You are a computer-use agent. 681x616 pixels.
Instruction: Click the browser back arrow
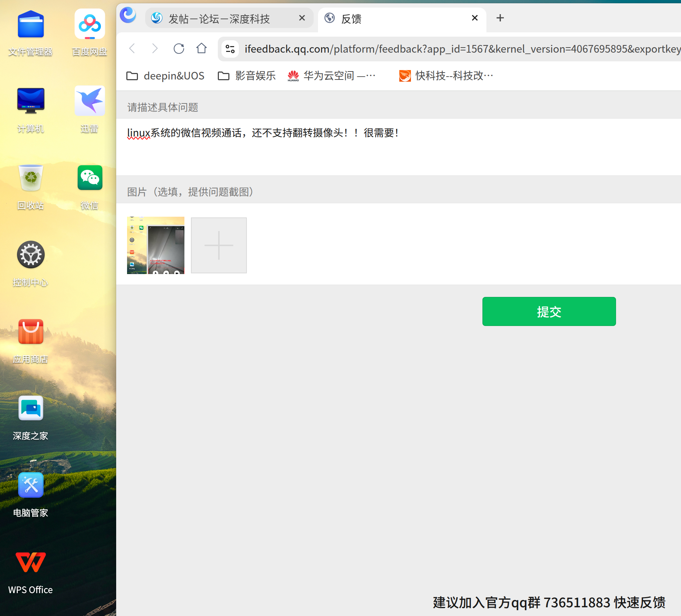coord(132,49)
